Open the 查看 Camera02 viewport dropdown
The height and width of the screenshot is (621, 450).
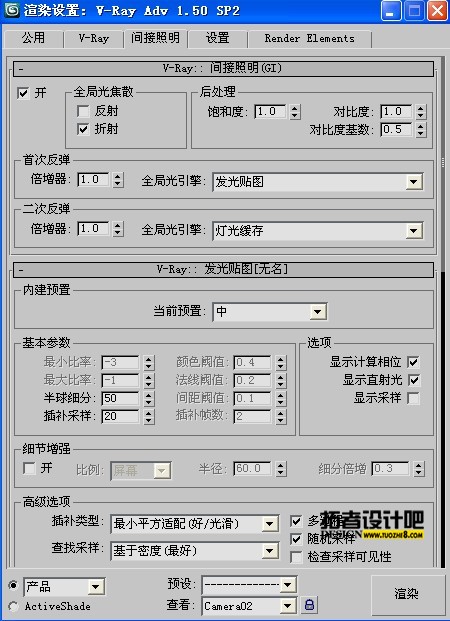tap(249, 606)
